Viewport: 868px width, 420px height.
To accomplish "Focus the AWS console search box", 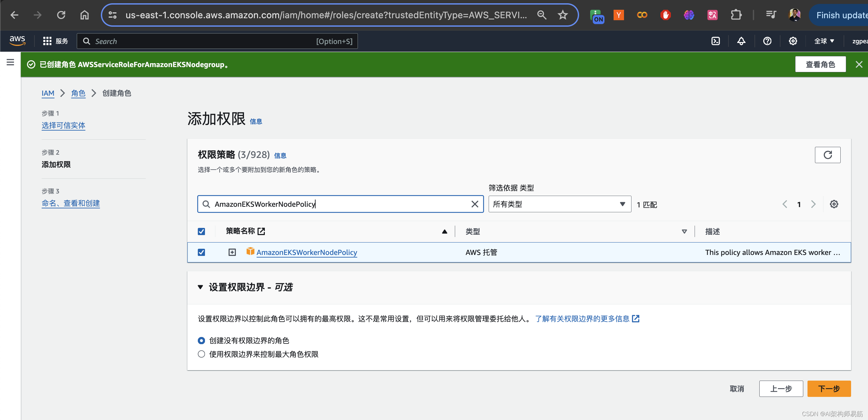I will coord(217,41).
